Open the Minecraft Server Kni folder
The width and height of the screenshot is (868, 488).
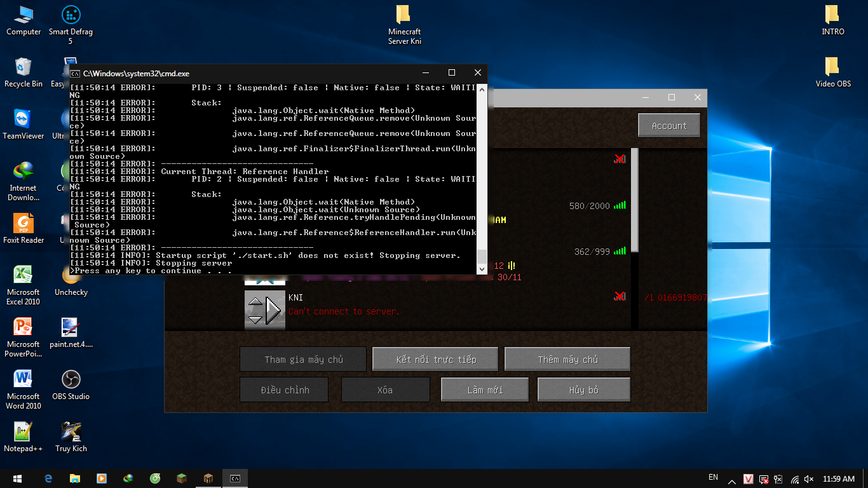404,25
